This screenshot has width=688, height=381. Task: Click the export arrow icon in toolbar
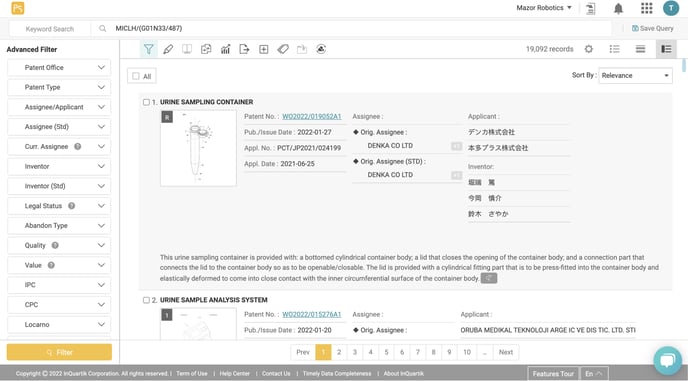click(244, 49)
